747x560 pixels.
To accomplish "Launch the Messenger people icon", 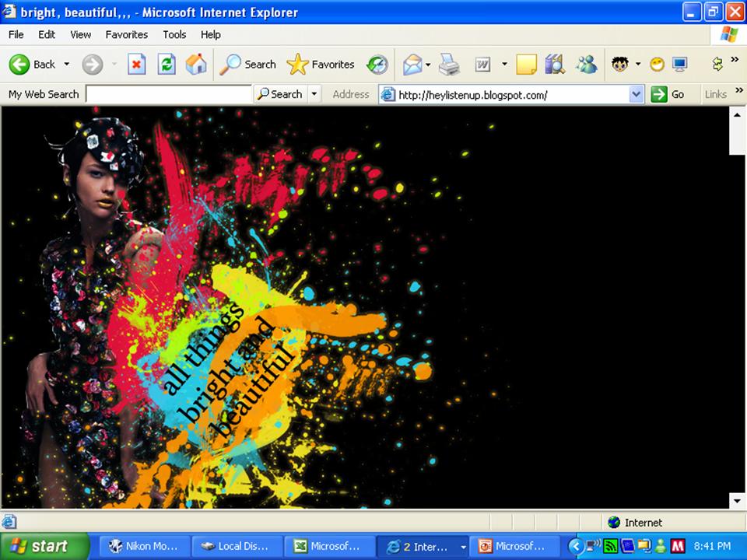I will pyautogui.click(x=587, y=65).
